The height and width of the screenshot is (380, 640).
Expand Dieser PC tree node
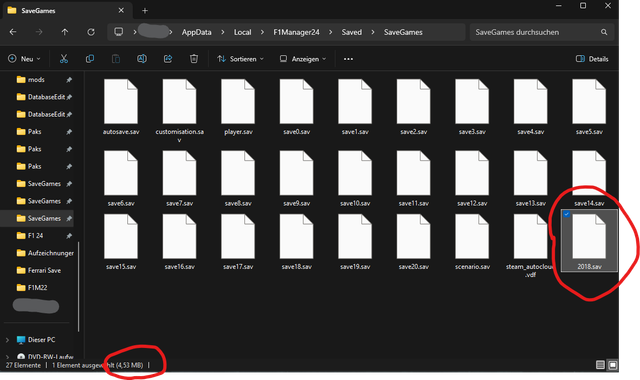point(7,340)
